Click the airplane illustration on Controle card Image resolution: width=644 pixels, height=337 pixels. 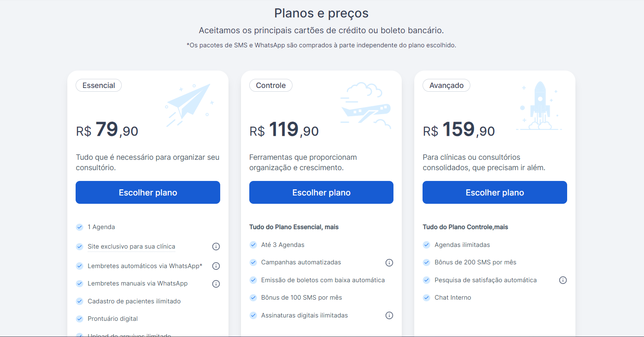pyautogui.click(x=366, y=105)
